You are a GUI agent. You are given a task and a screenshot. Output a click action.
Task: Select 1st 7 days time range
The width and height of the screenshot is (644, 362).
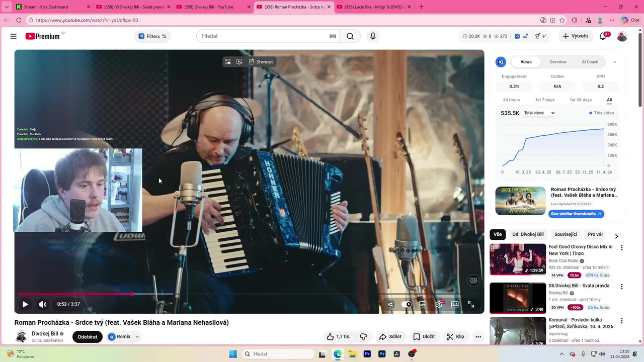(x=545, y=100)
